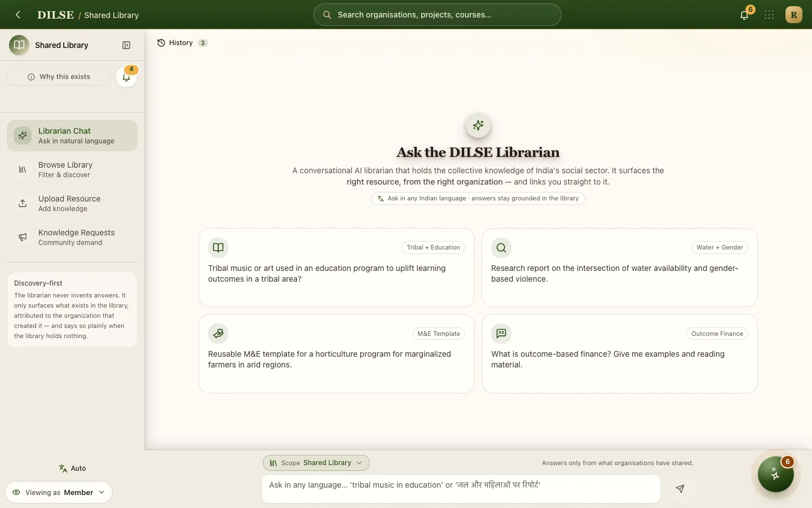Click the magnifier icon on Water + Gender card
The width and height of the screenshot is (812, 508).
[x=501, y=247]
